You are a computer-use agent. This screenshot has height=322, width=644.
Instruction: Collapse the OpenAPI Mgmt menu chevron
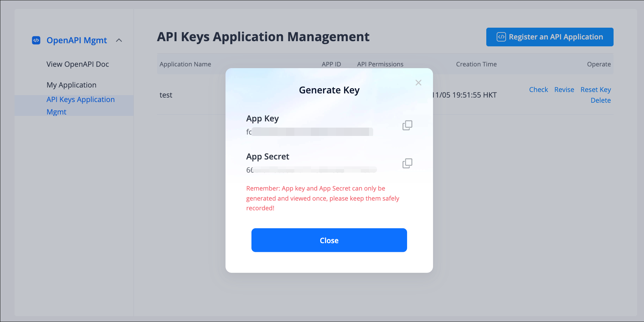(119, 40)
